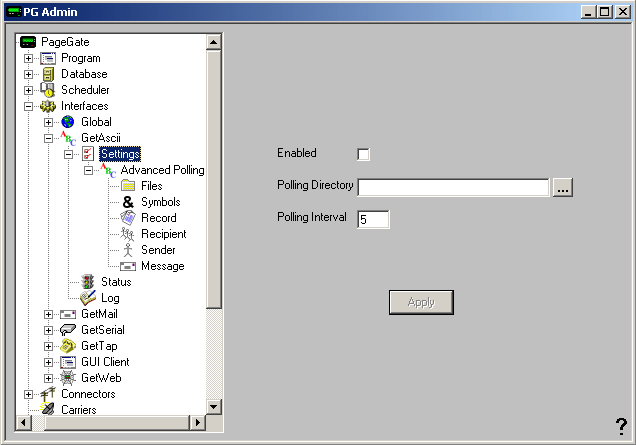
Task: Browse for polling directory with ... button
Action: click(x=563, y=187)
